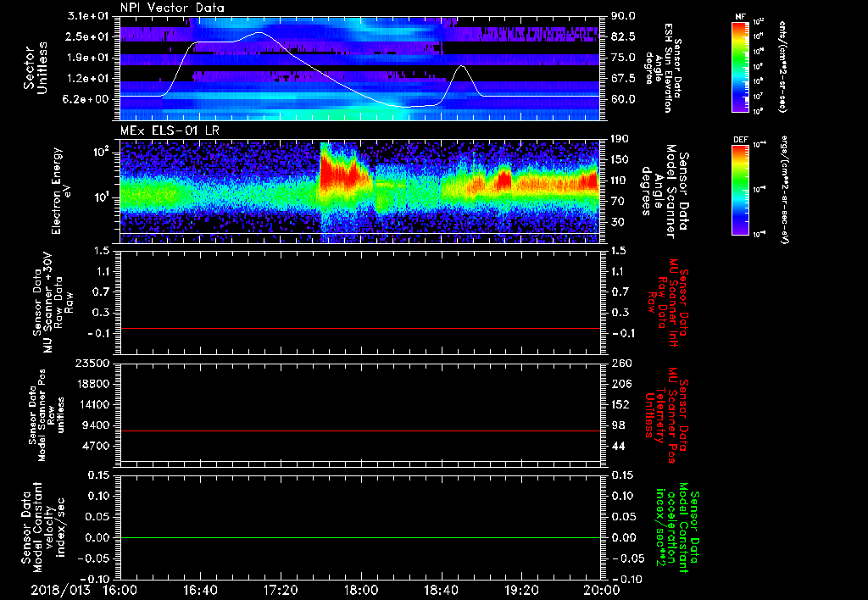This screenshot has height=600, width=868.
Task: Select the 2018/013 date label
Action: pos(59,588)
